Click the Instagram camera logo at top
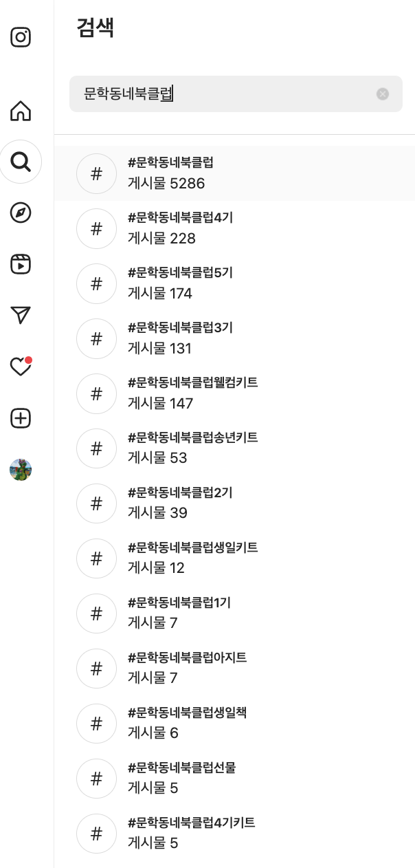Image resolution: width=415 pixels, height=868 pixels. pos(21,37)
